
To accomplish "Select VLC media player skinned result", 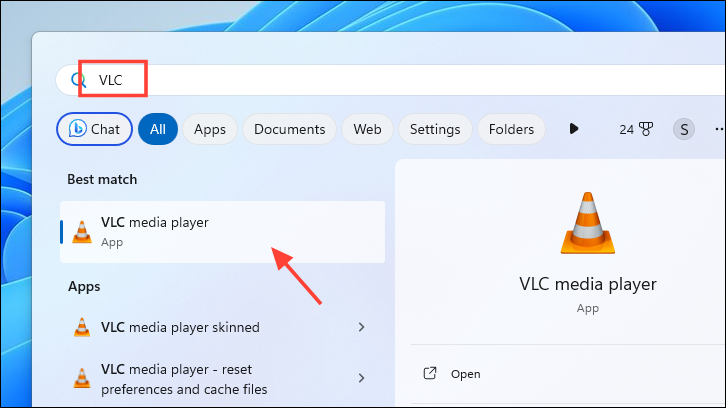I will [x=222, y=327].
